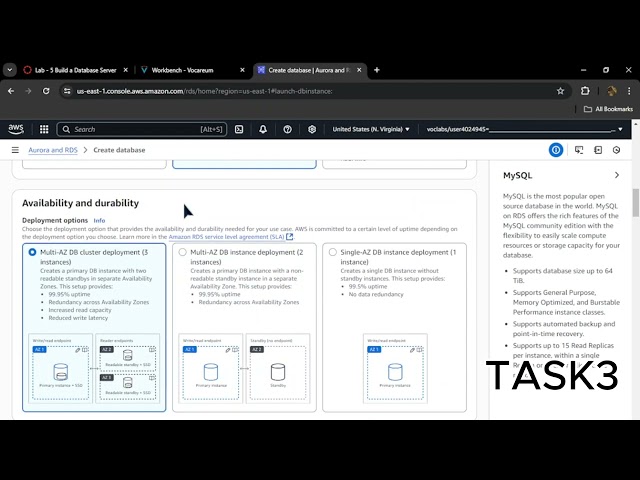Open the All Bookmarks folder
Screen dimensions: 640x480
coord(608,109)
